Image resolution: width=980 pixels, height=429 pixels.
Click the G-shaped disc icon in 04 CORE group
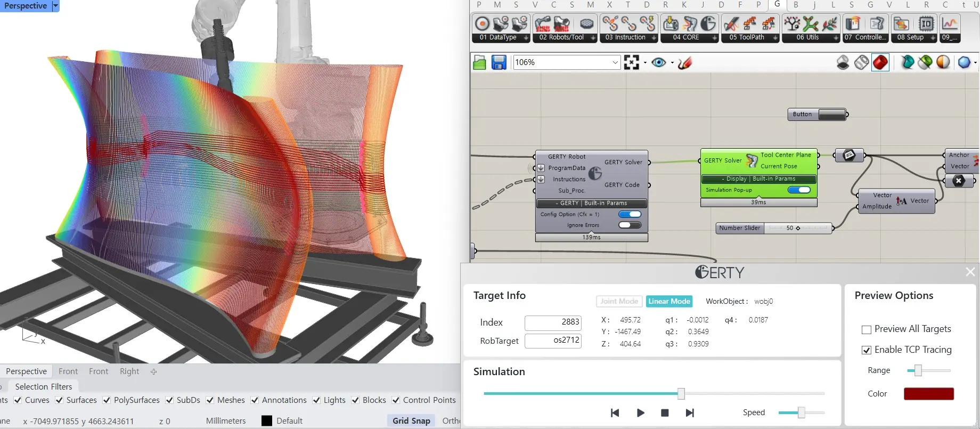point(708,24)
